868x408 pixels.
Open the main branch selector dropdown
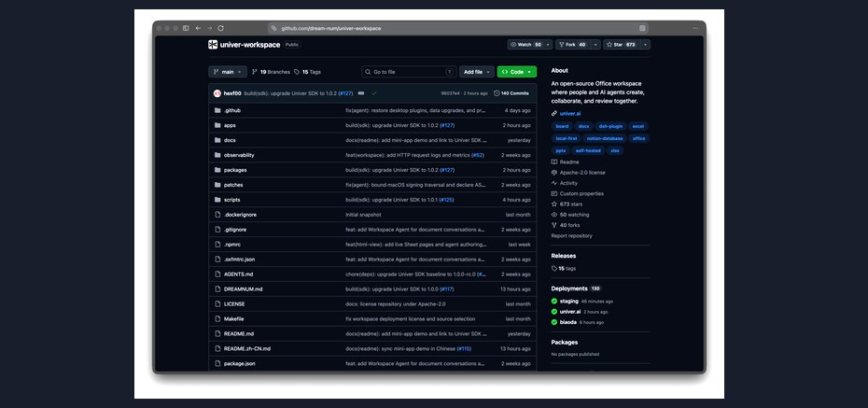(x=228, y=72)
